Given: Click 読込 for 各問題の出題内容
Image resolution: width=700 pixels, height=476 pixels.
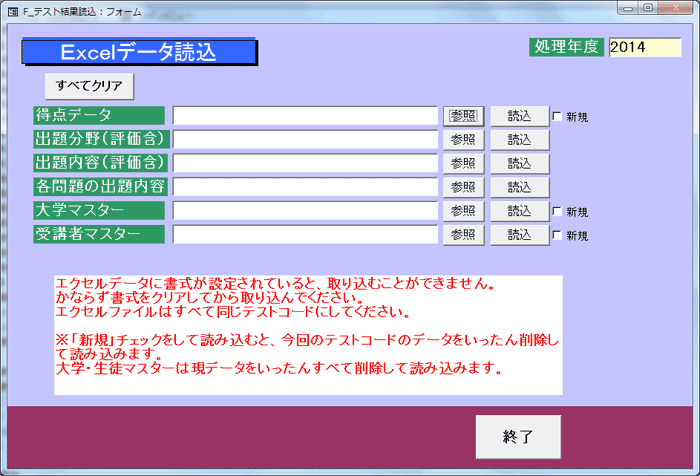Looking at the screenshot, I should [519, 187].
